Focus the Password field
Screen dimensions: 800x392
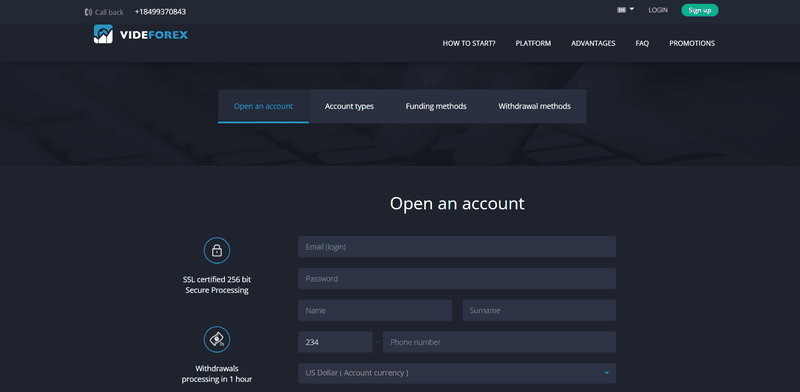tap(457, 279)
